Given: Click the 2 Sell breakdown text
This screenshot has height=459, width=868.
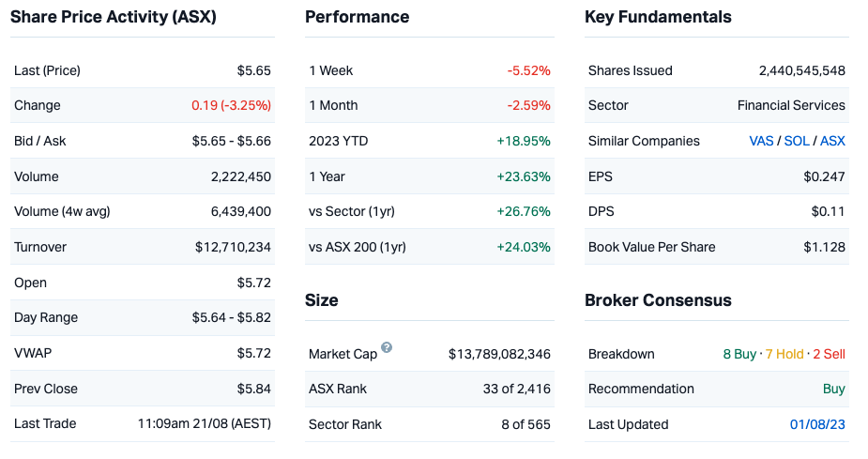Looking at the screenshot, I should [x=829, y=354].
